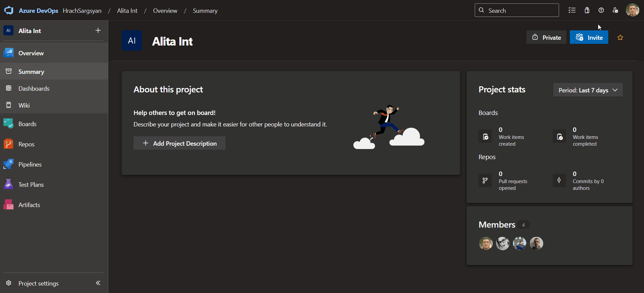Click the Commits by 0 authors text

[x=588, y=184]
